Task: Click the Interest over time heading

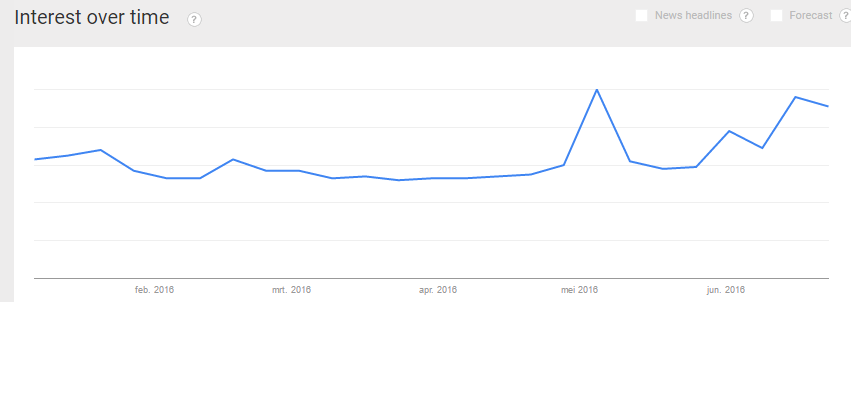Action: (92, 18)
